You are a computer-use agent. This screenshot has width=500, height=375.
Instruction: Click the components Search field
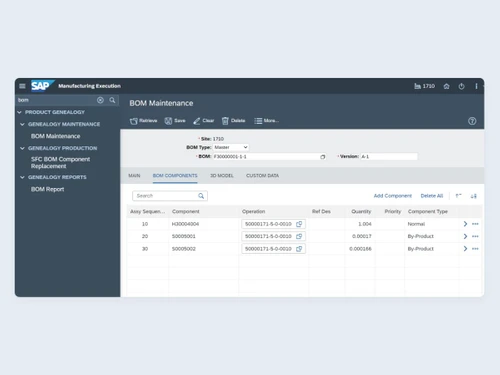point(170,196)
